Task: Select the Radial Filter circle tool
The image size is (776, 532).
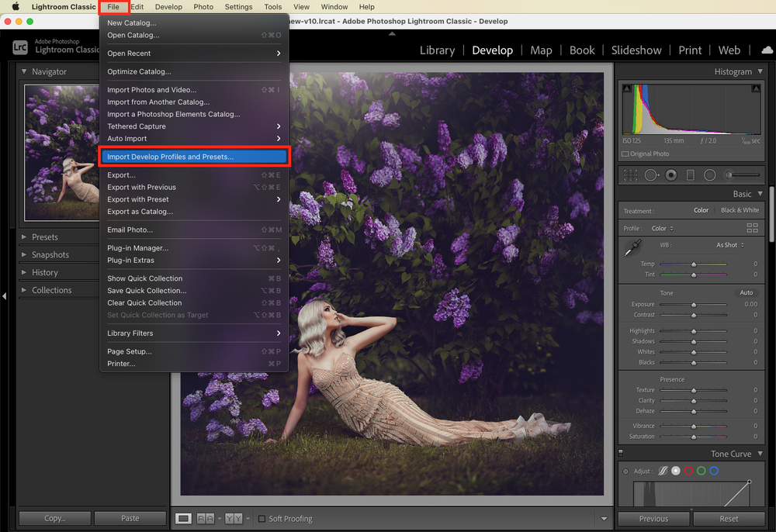Action: pyautogui.click(x=710, y=175)
